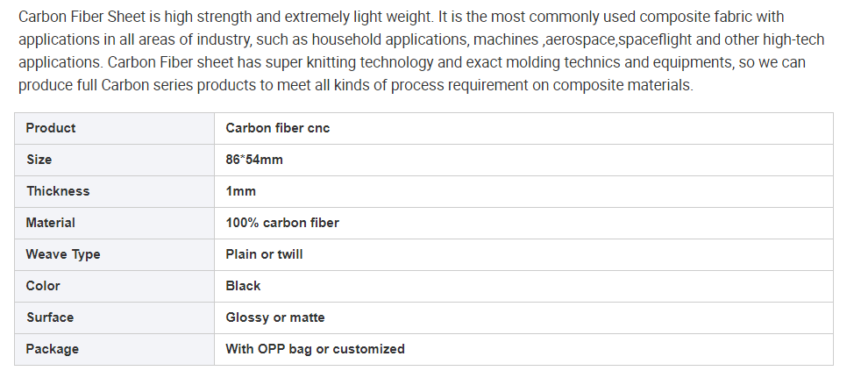Click the 'Product' label cell
The height and width of the screenshot is (385, 868).
(51, 128)
